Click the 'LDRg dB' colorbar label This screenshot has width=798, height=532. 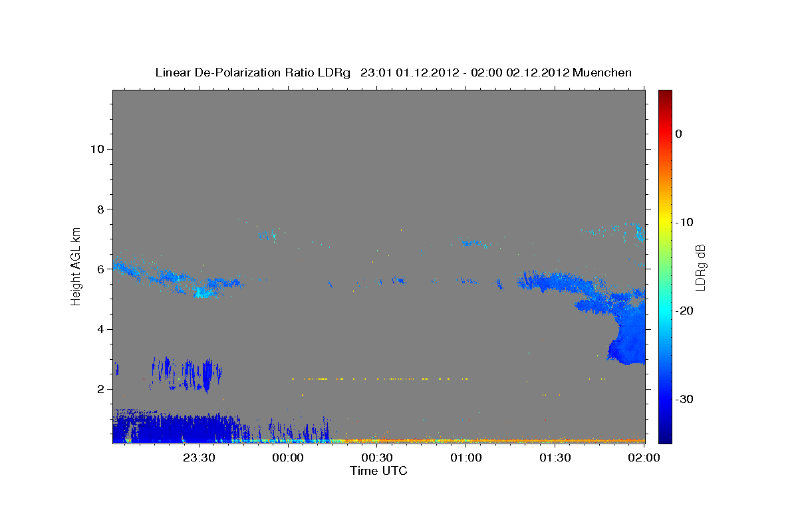[700, 267]
